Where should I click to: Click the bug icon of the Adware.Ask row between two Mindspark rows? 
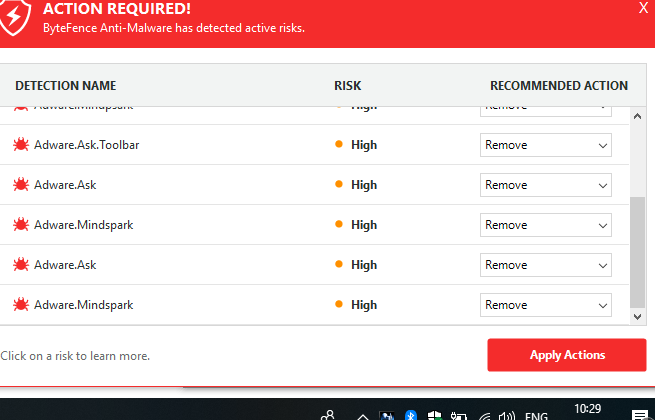pyautogui.click(x=21, y=265)
